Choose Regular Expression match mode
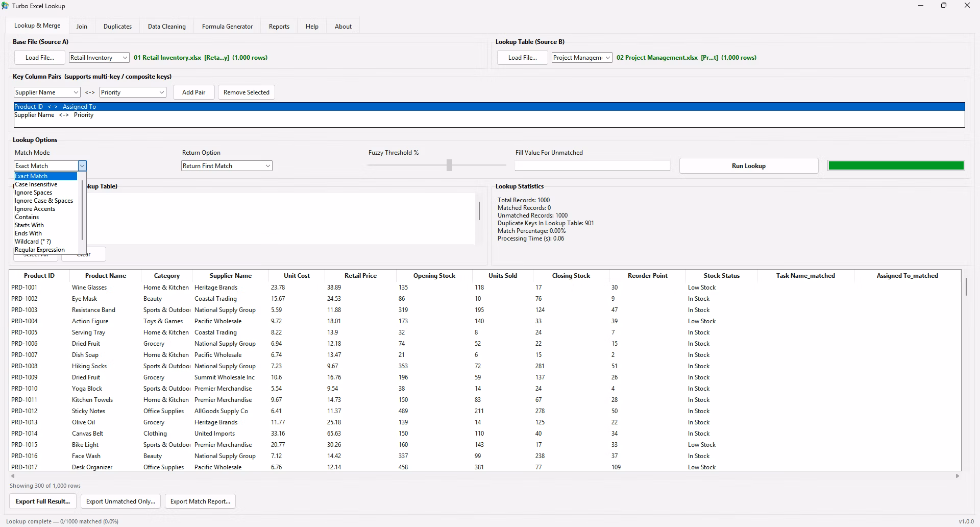This screenshot has height=527, width=980. (45, 250)
